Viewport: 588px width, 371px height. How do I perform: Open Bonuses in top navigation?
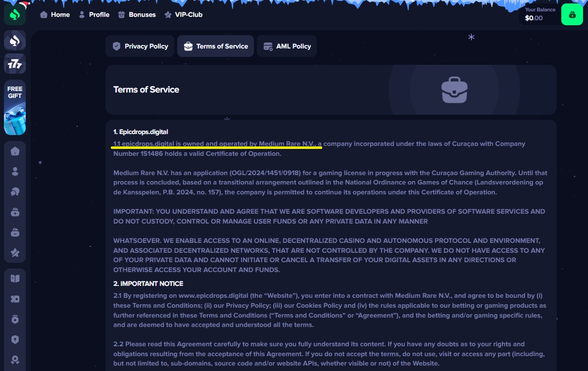click(137, 15)
